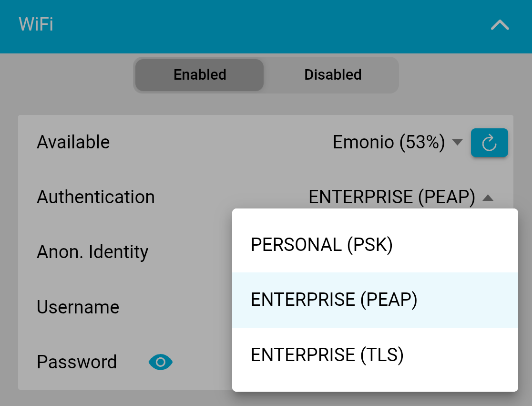Click the Username label
532x406 pixels.
click(x=78, y=307)
